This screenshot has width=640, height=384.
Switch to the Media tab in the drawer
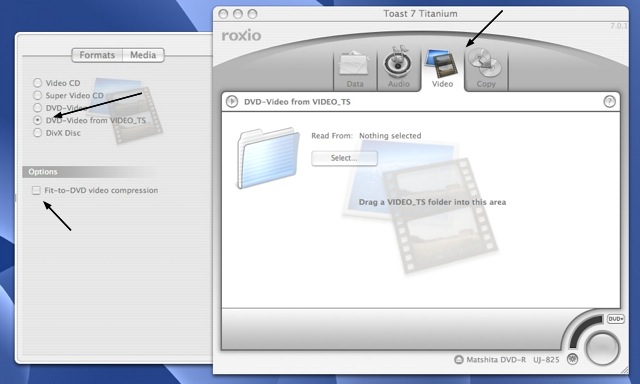143,55
